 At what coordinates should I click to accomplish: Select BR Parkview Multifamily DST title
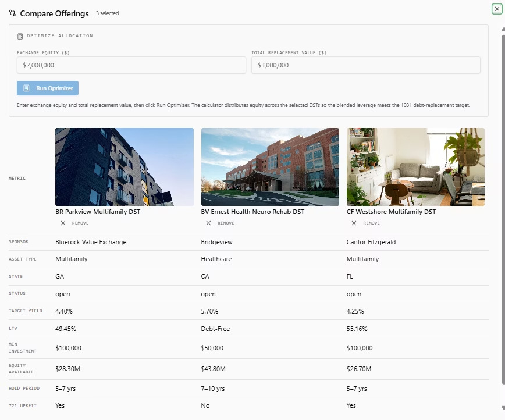point(98,212)
